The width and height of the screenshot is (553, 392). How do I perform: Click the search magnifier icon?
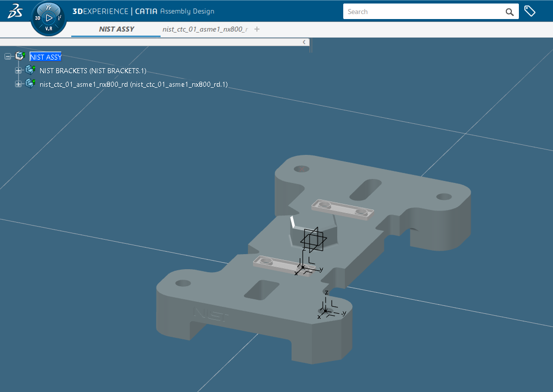[509, 12]
